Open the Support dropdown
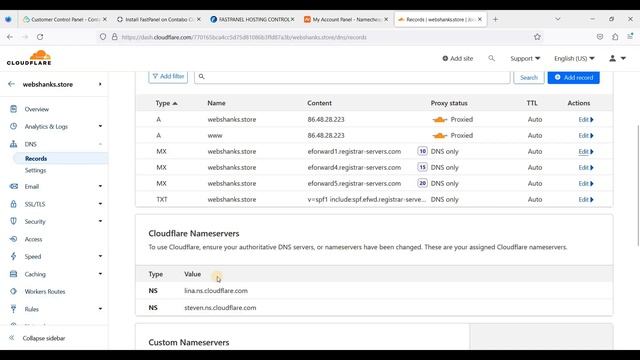The height and width of the screenshot is (360, 640). coord(525,58)
